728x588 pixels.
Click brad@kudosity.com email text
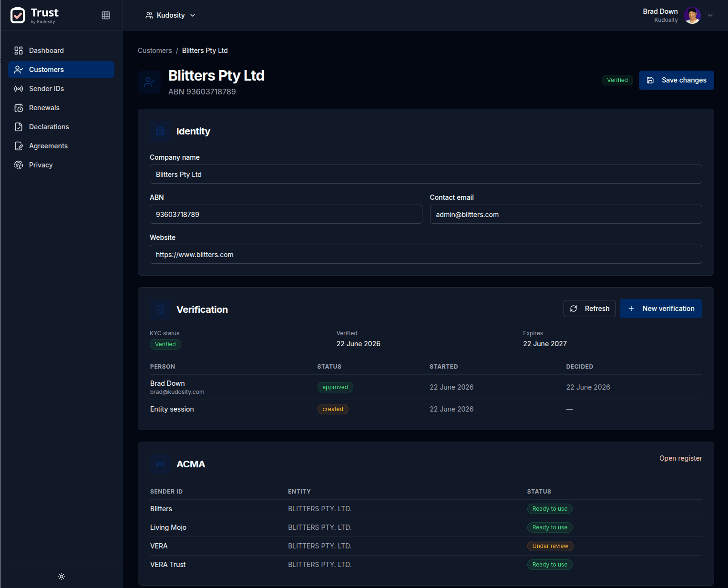(x=177, y=392)
